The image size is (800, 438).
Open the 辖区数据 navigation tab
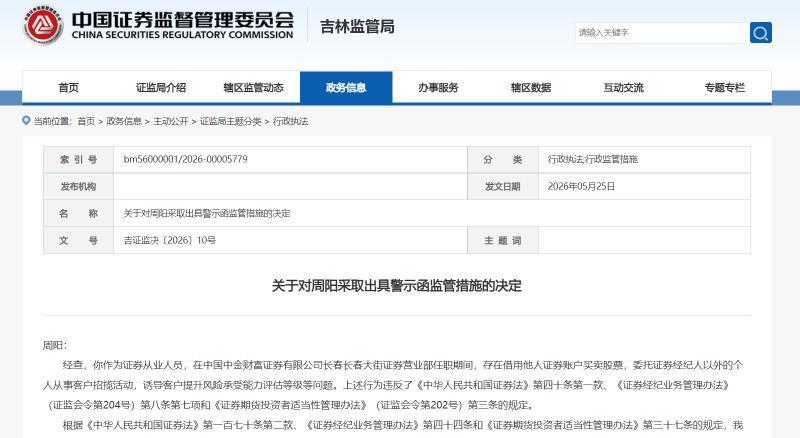531,88
